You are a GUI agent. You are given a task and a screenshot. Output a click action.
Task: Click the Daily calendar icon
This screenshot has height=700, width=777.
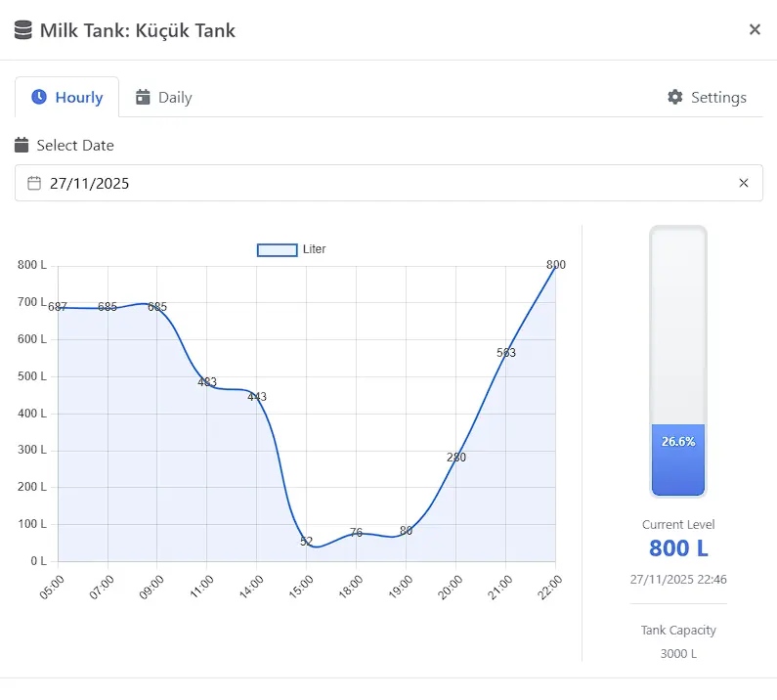click(143, 97)
